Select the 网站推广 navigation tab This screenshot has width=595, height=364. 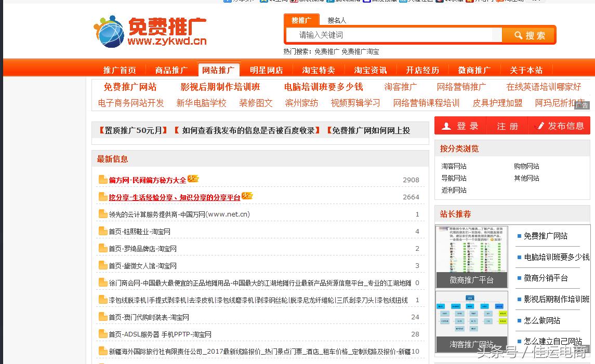(219, 69)
